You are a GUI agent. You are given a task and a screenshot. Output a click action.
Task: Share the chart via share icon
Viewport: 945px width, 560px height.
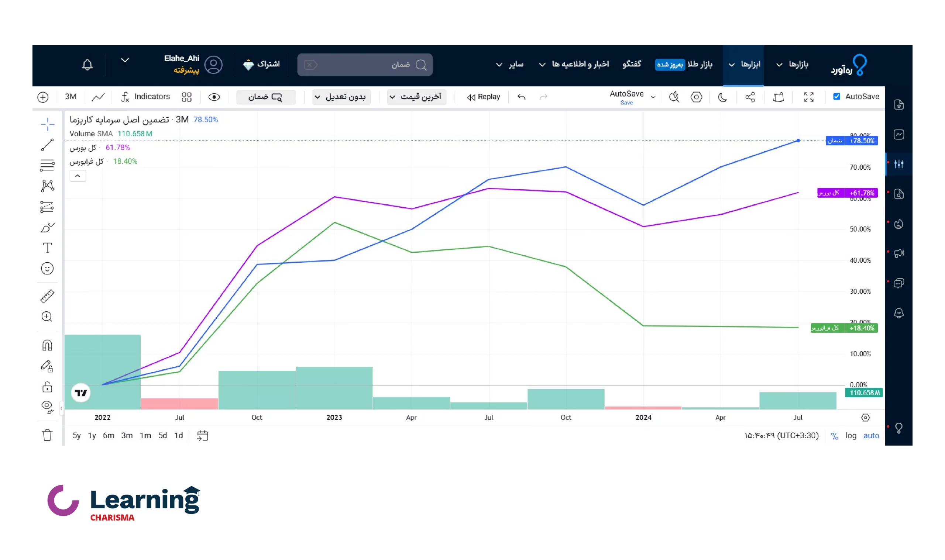click(750, 97)
